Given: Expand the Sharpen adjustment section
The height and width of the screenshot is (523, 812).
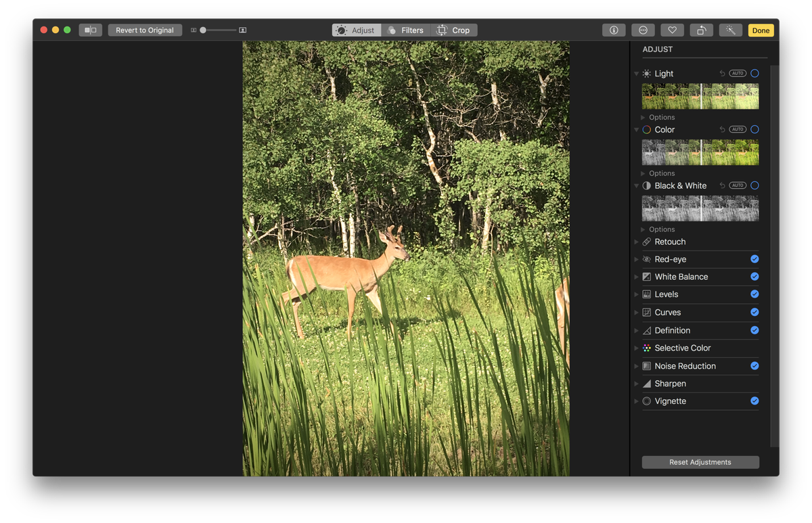Looking at the screenshot, I should click(636, 383).
